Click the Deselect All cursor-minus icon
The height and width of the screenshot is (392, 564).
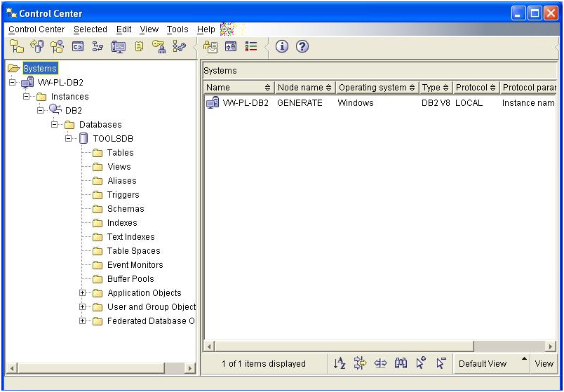441,363
